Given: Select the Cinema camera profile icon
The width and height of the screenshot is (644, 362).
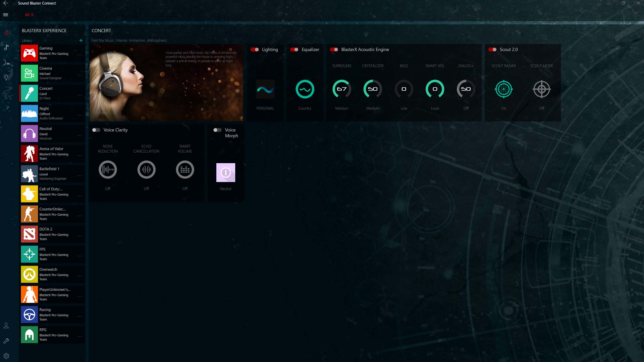Looking at the screenshot, I should coord(29,73).
